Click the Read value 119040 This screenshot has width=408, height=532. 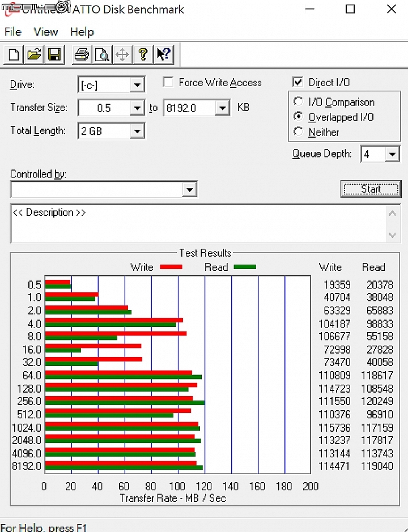pos(377,466)
